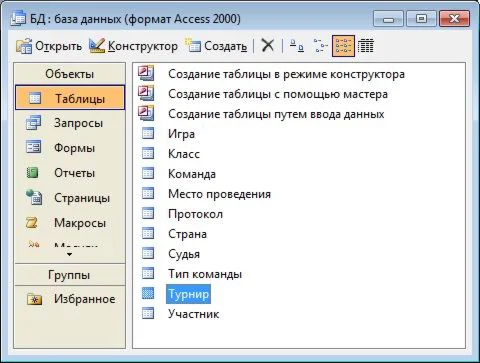Click the Команда table icon
480x363 pixels.
(148, 173)
